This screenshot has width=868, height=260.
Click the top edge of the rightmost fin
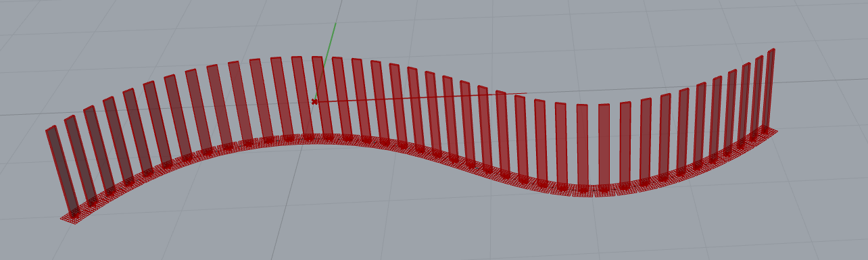point(771,50)
